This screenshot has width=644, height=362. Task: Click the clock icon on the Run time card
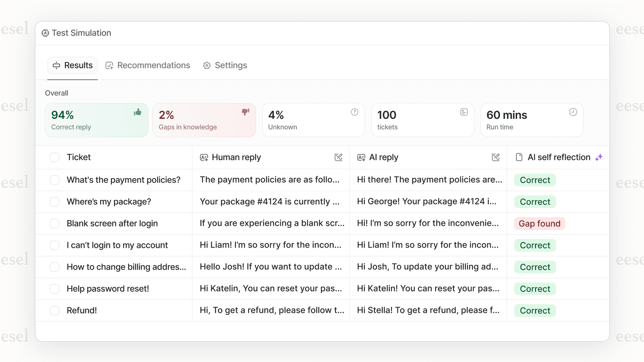point(573,112)
